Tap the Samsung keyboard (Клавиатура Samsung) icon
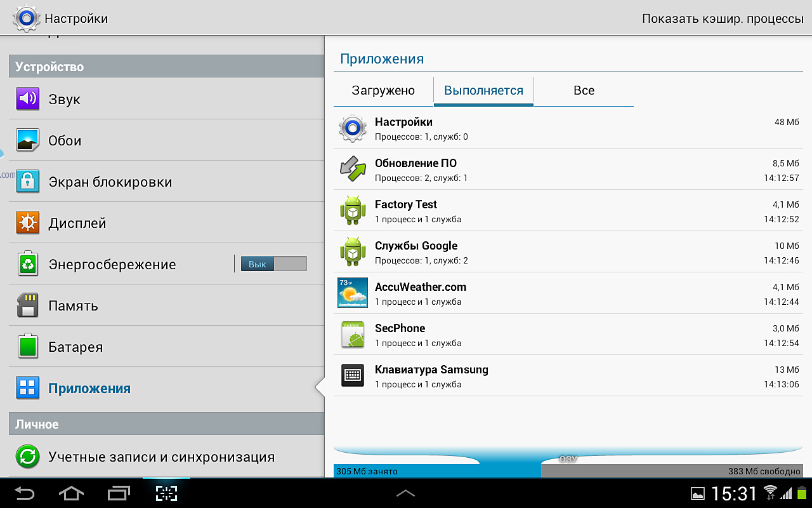The height and width of the screenshot is (508, 812). coord(353,375)
